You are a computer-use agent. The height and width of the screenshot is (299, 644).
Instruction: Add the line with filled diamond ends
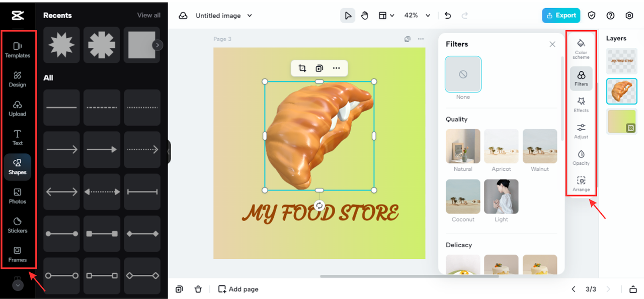coord(142,234)
